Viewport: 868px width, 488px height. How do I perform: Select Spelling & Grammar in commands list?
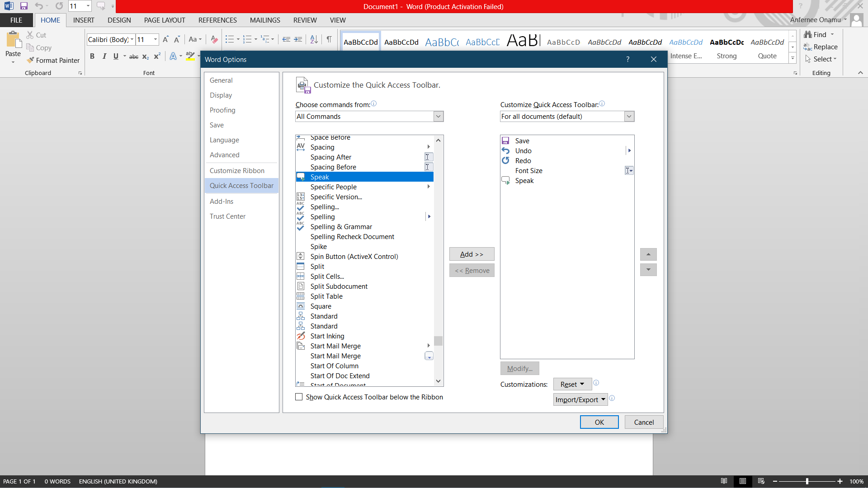point(341,227)
